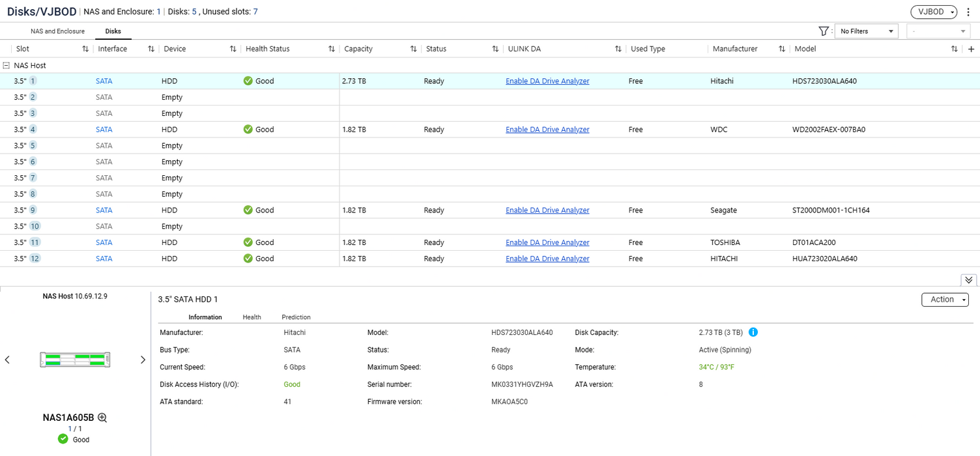Open the VJBOD dropdown button

(x=934, y=12)
